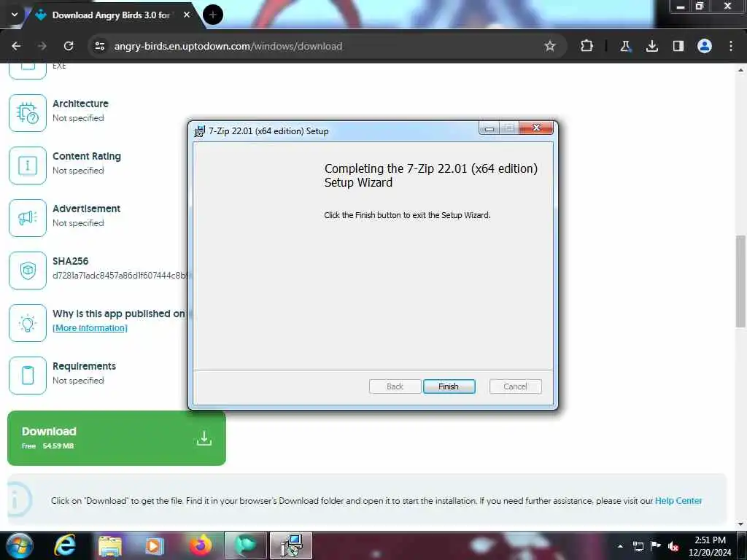Click the Architecture Not specified text

78,117
